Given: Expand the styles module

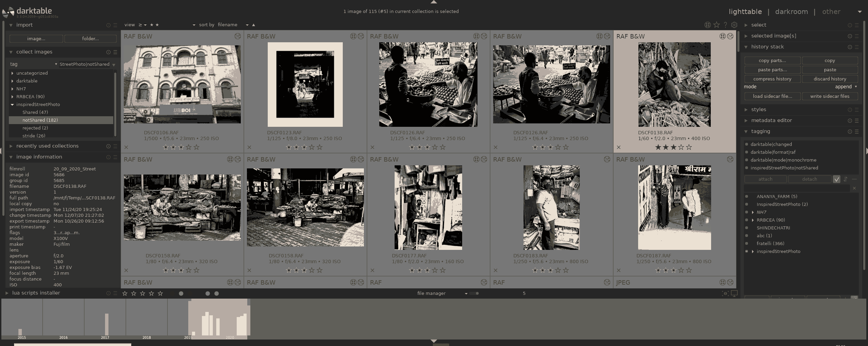Looking at the screenshot, I should pos(746,110).
